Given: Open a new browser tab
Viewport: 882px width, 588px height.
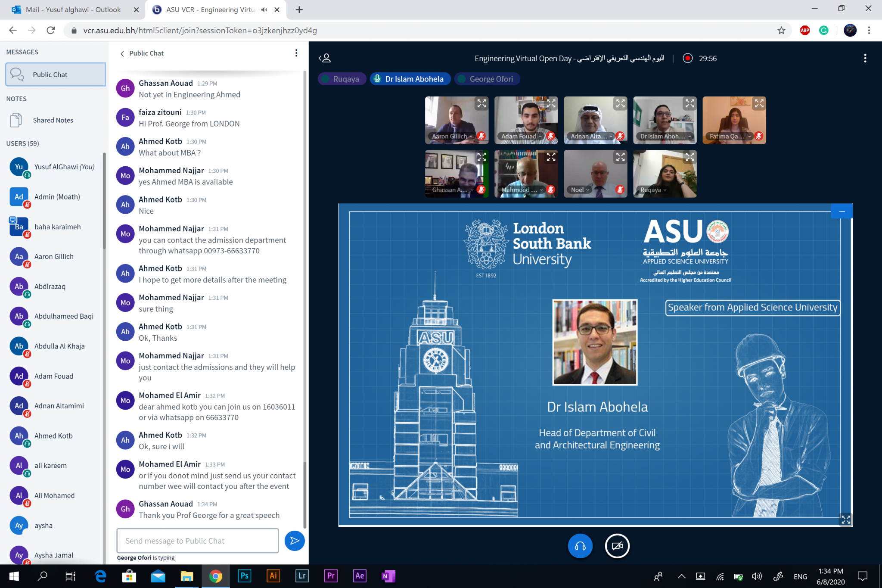Looking at the screenshot, I should click(299, 9).
